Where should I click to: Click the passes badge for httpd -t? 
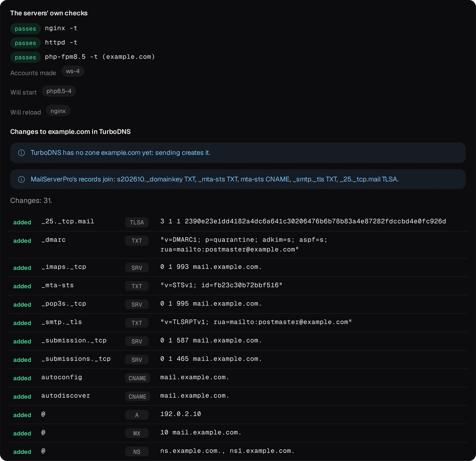pyautogui.click(x=26, y=43)
